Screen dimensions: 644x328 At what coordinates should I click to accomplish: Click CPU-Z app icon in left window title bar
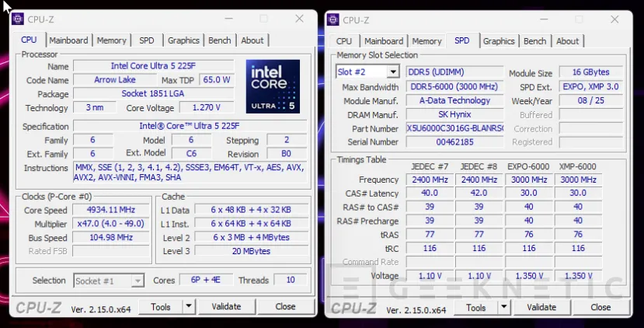coord(18,19)
